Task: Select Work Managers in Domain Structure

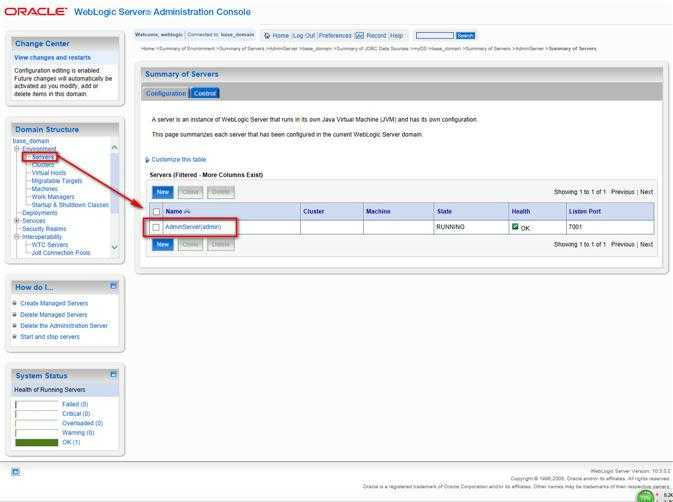Action: point(53,197)
